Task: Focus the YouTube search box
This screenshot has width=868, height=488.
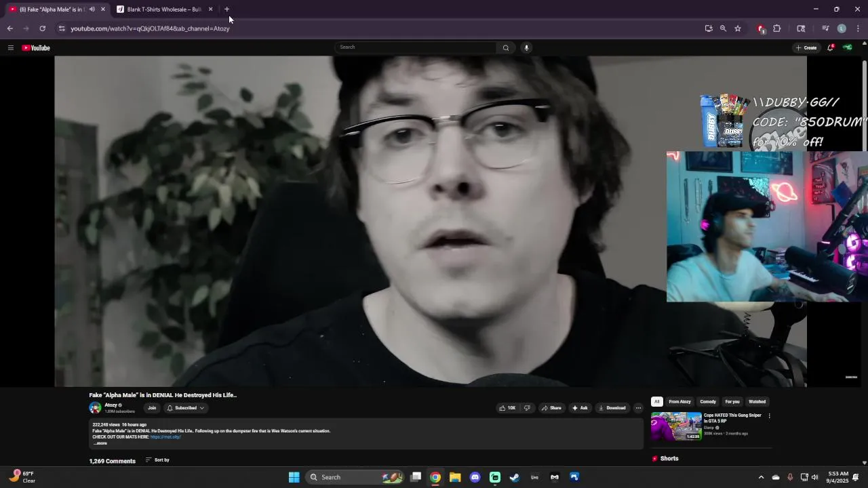Action: click(416, 47)
